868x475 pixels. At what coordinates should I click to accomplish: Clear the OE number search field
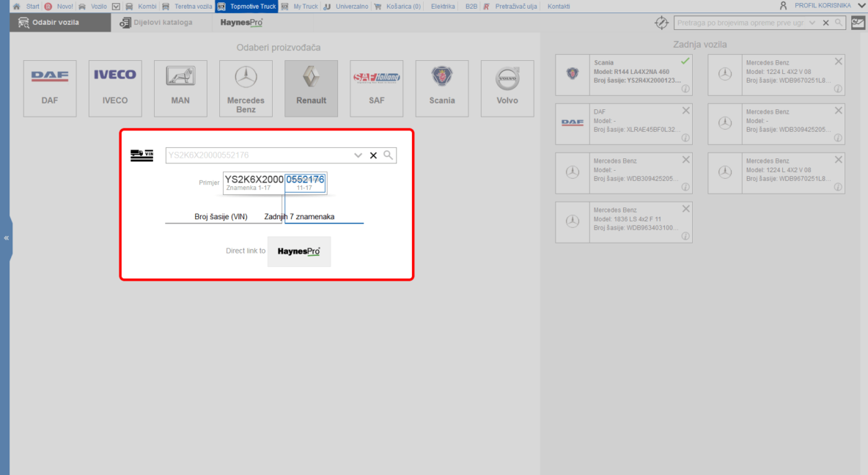(826, 23)
